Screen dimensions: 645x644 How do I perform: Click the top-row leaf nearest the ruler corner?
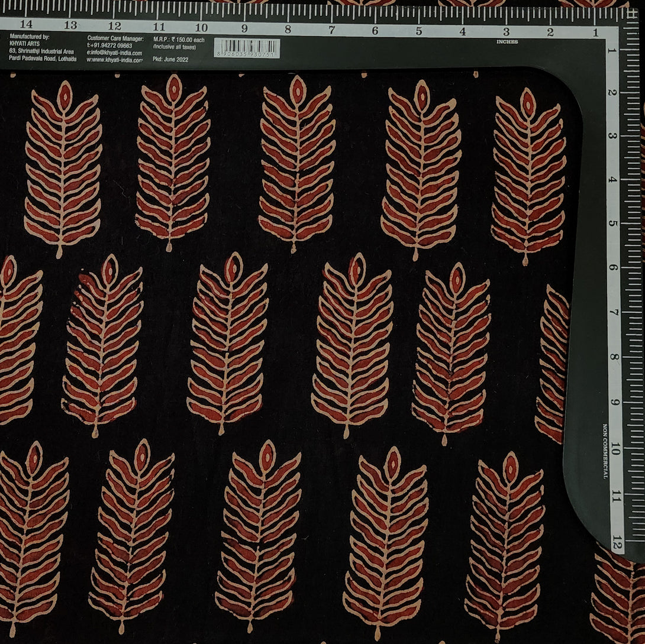528,176
